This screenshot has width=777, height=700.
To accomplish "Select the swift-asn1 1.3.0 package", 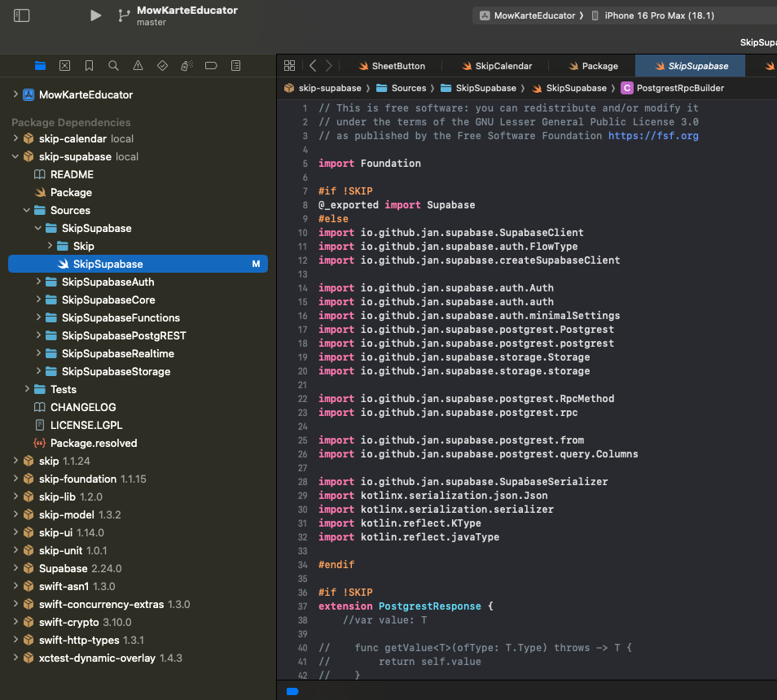I will click(x=77, y=586).
